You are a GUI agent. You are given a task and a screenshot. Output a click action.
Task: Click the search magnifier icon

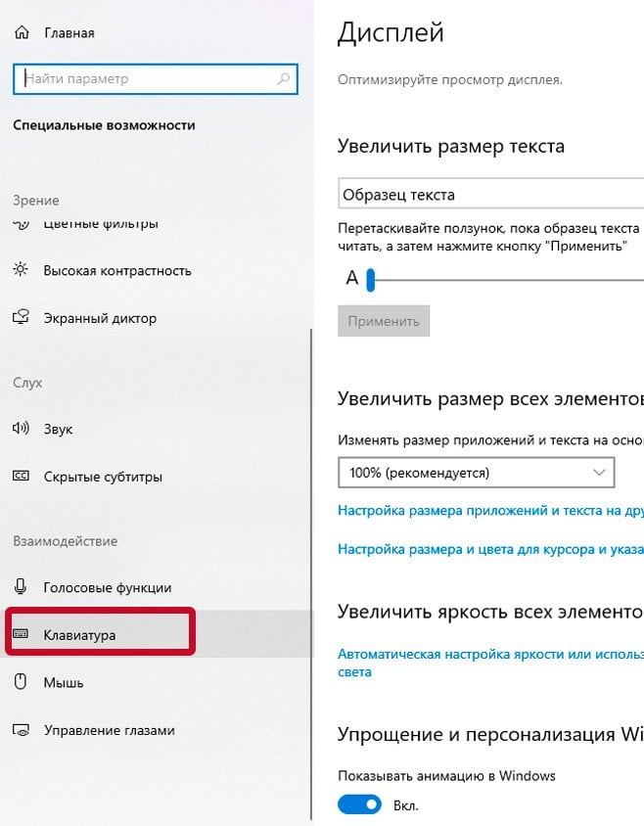(x=284, y=79)
